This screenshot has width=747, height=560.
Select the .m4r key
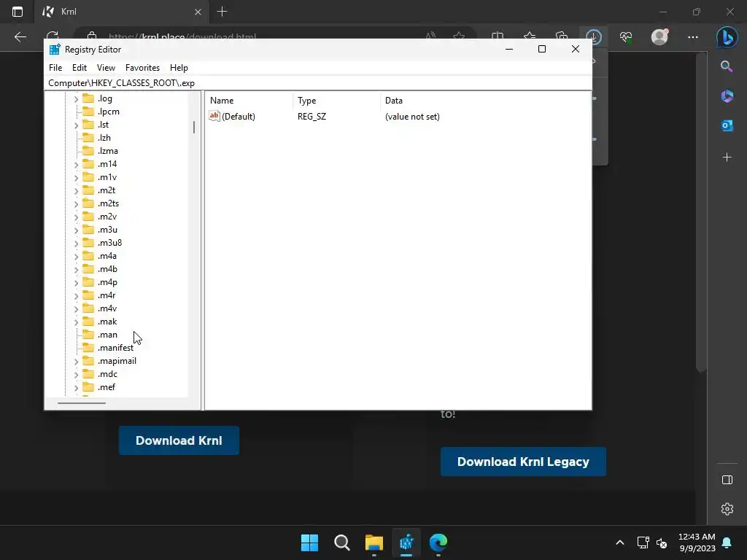pyautogui.click(x=107, y=295)
